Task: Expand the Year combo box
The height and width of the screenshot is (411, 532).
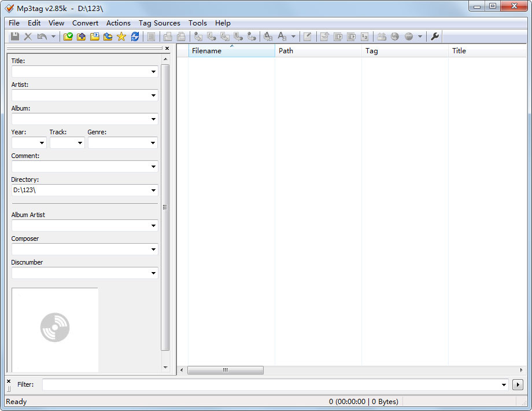Action: [42, 143]
